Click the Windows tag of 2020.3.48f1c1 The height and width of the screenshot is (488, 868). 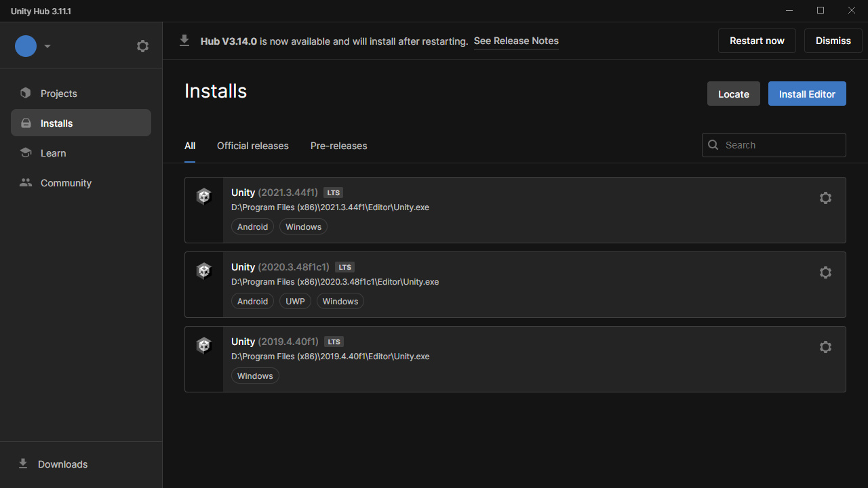click(340, 302)
